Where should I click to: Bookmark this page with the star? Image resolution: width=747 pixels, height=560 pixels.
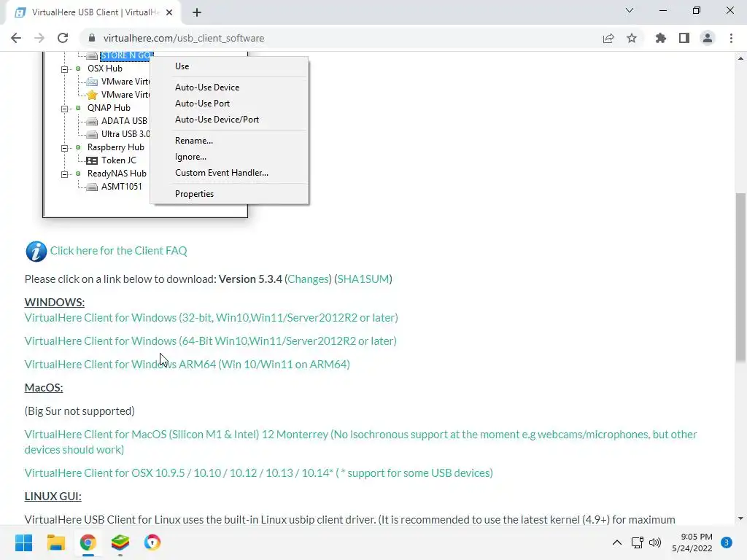point(632,38)
